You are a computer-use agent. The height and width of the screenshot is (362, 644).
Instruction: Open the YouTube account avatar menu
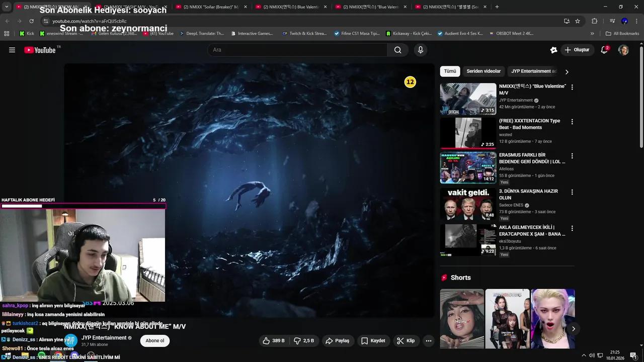coord(623,50)
